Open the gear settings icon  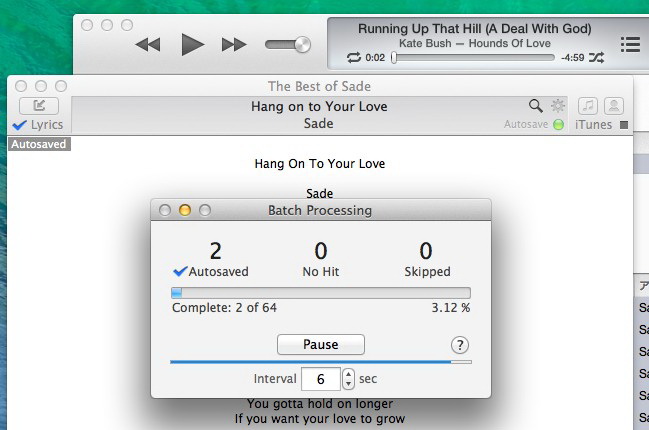pyautogui.click(x=558, y=105)
